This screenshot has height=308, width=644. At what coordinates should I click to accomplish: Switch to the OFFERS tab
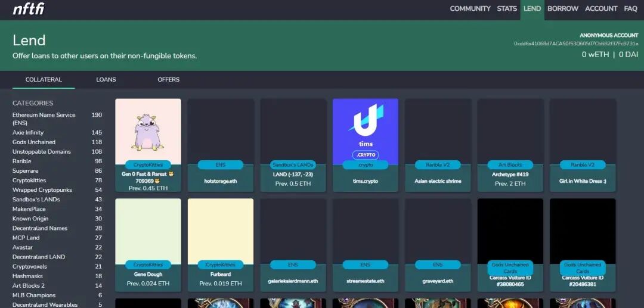(168, 80)
